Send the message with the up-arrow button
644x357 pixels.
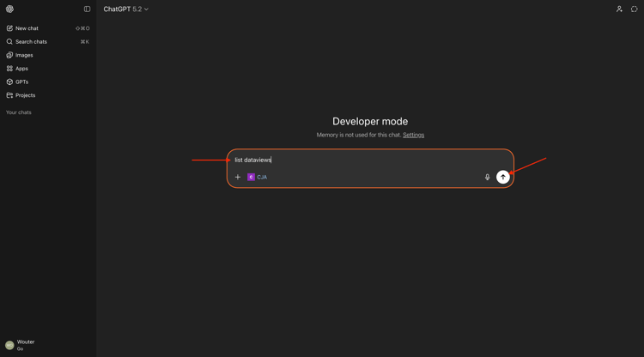(502, 177)
